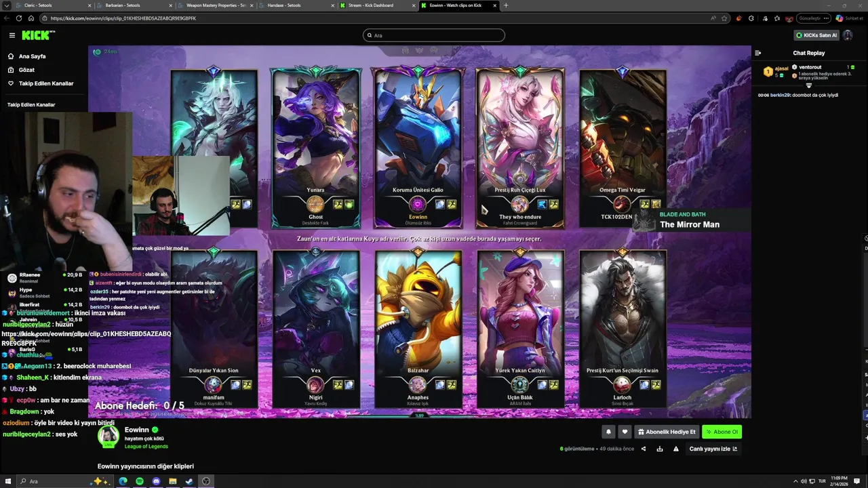Collapse the Chat Replay panel
This screenshot has height=488, width=868.
click(x=758, y=53)
